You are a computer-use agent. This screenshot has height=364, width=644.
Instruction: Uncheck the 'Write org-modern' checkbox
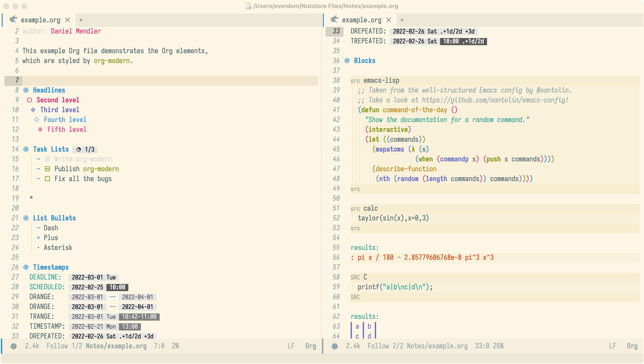(x=47, y=159)
